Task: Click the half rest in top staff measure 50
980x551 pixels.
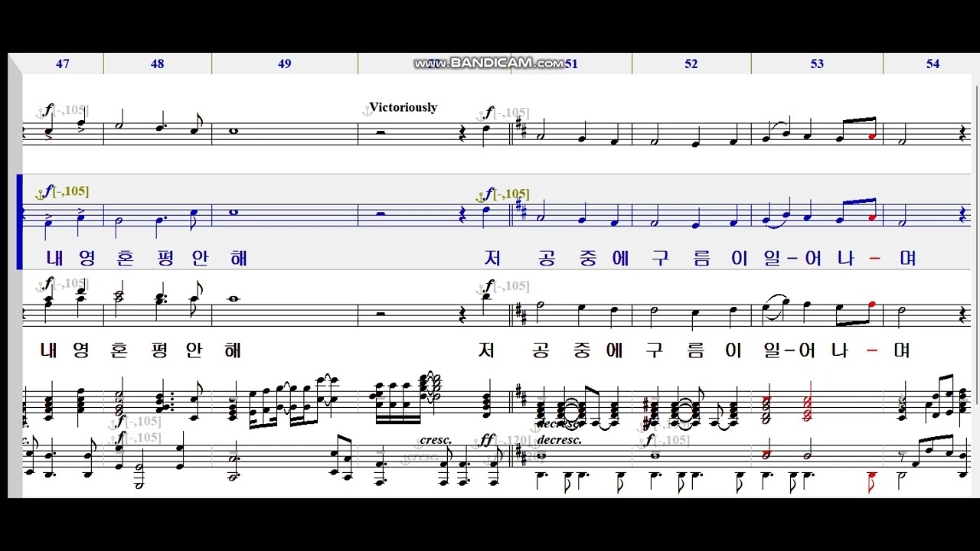Action: point(381,132)
